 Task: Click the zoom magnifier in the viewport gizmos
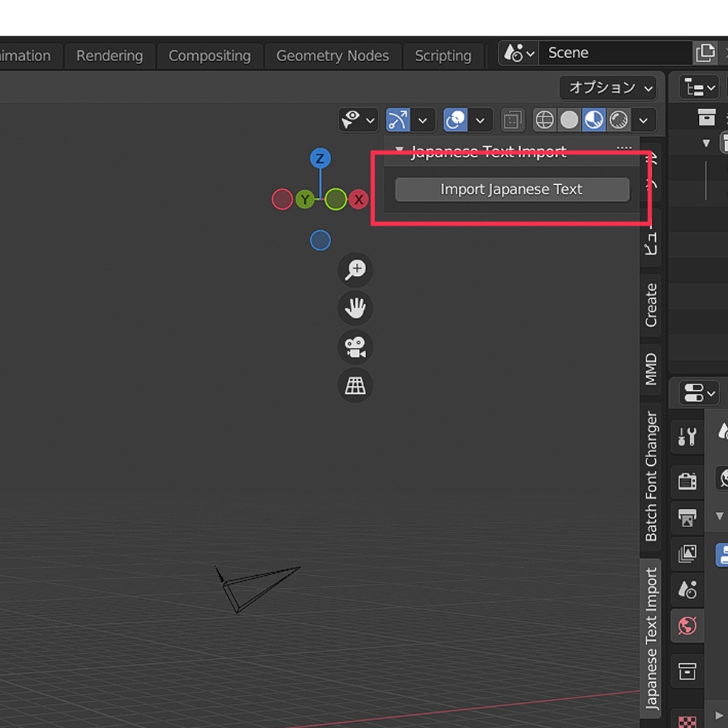pyautogui.click(x=355, y=270)
